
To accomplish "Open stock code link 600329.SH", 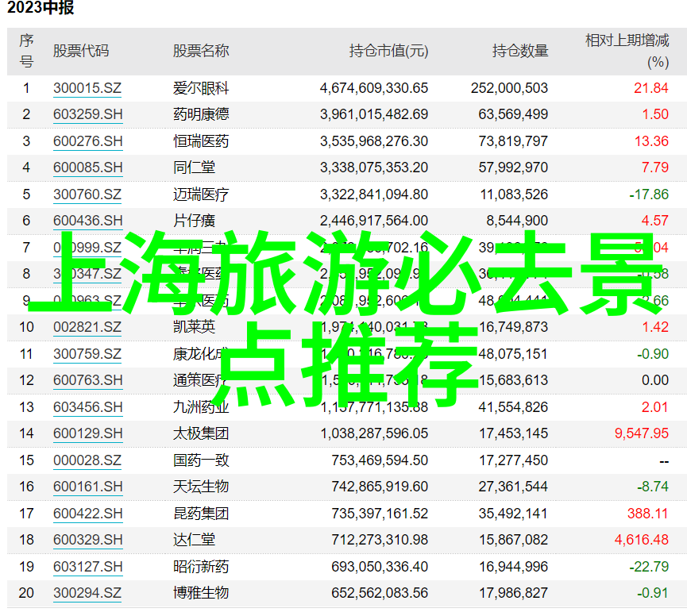I will tap(87, 540).
